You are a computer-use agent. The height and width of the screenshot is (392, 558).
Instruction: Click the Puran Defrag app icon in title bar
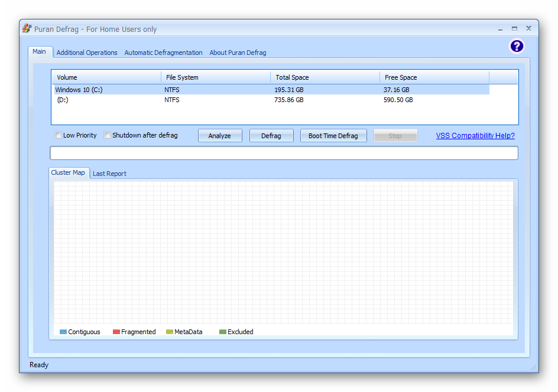coord(27,29)
